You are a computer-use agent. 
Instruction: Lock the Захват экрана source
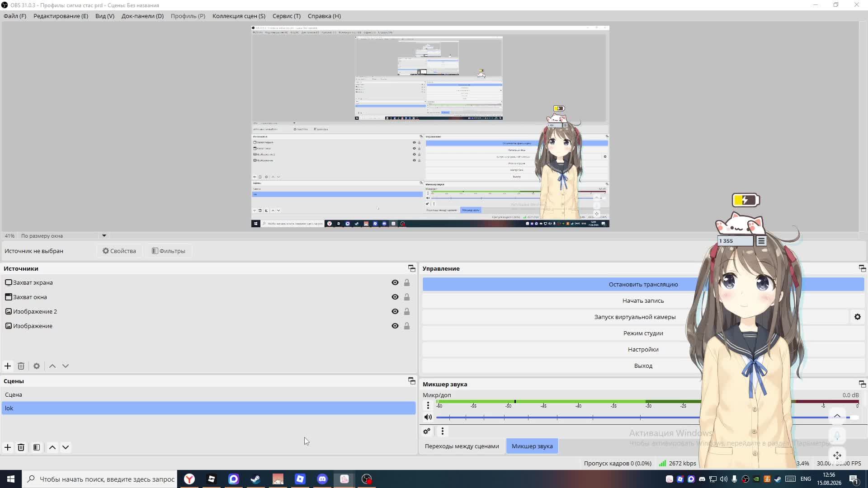[407, 282]
